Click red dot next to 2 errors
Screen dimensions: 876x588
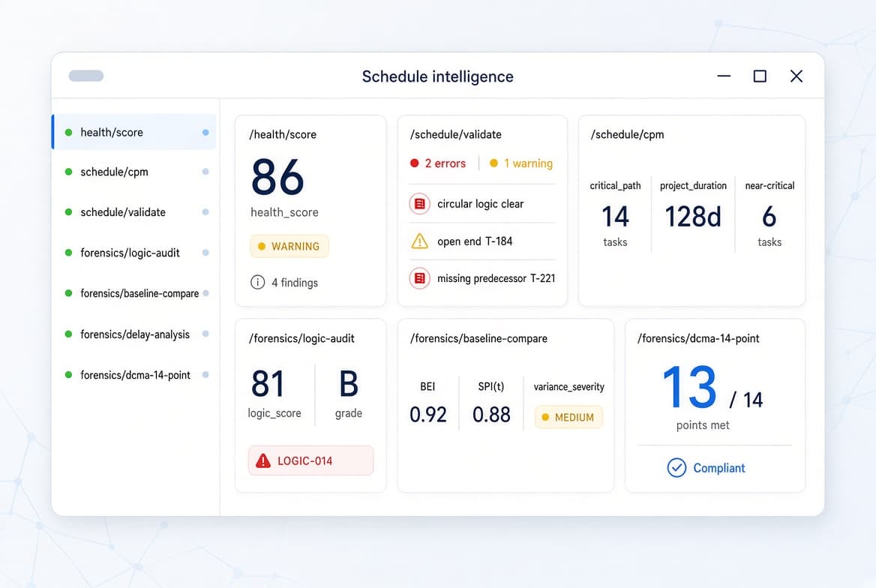point(415,163)
